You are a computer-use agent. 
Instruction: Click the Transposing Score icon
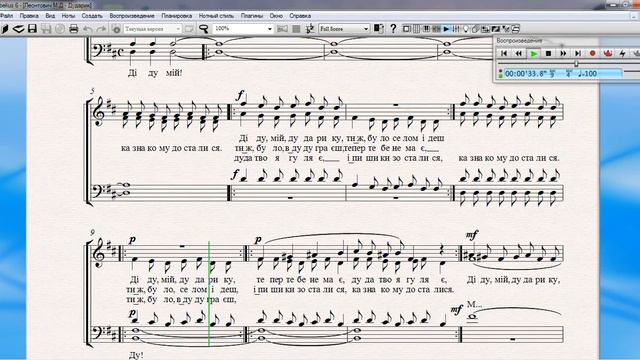point(310,29)
